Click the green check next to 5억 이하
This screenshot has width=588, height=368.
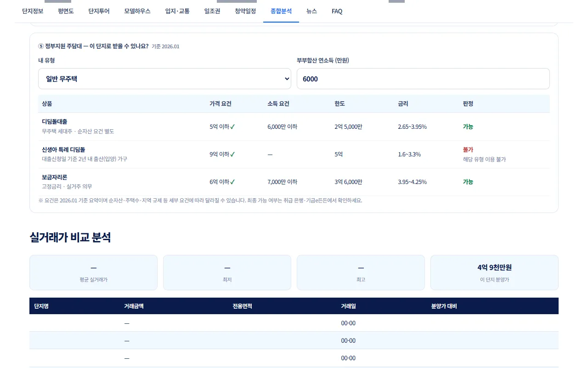(x=232, y=127)
